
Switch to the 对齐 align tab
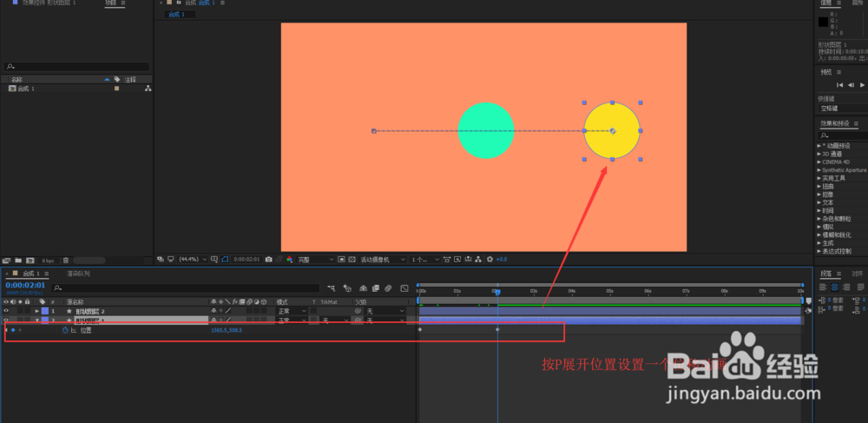point(857,274)
